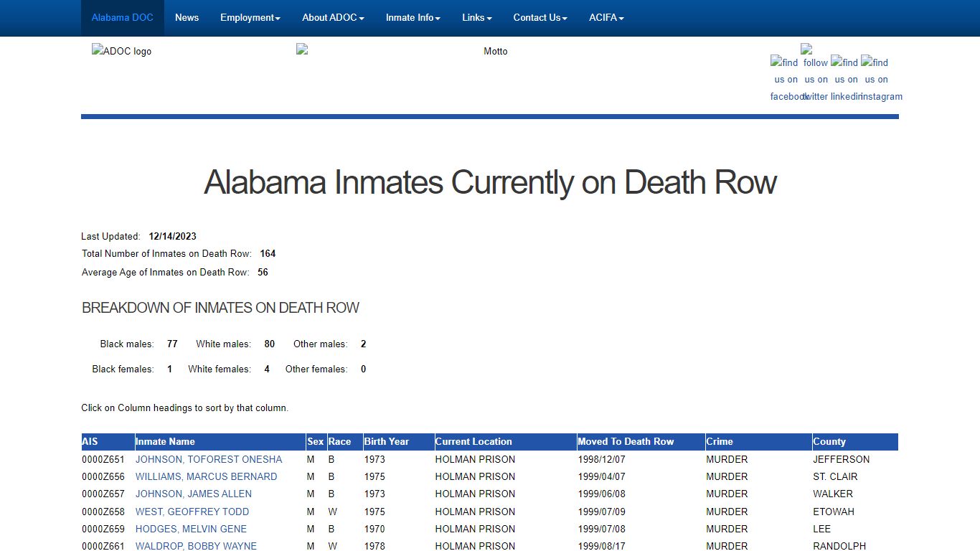This screenshot has width=980, height=551.
Task: Click the date 1998/12/07
Action: point(601,459)
